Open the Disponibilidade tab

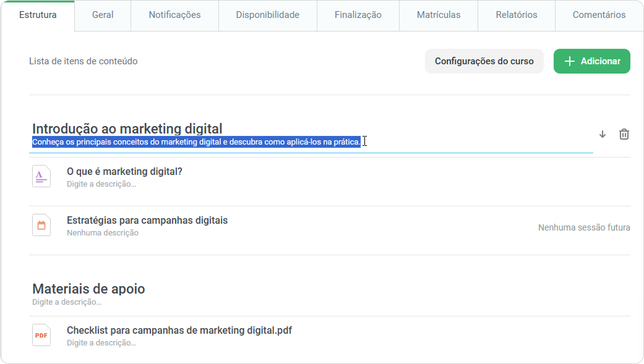(x=268, y=15)
